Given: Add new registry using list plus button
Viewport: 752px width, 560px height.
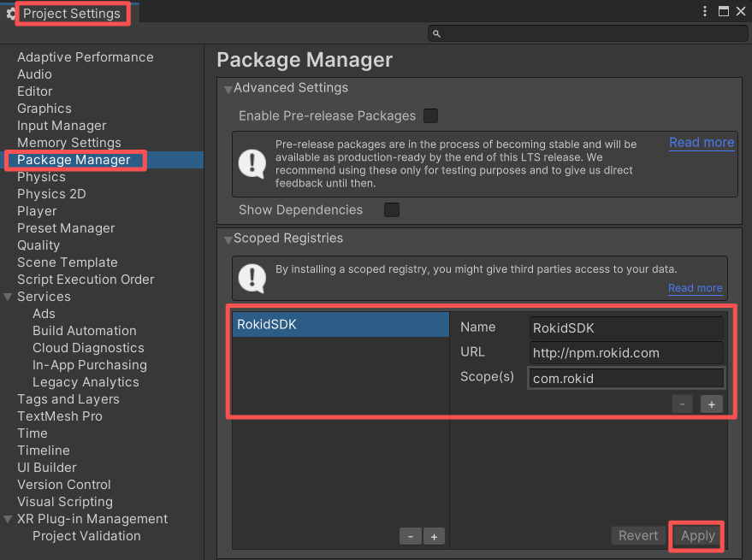Looking at the screenshot, I should point(434,536).
